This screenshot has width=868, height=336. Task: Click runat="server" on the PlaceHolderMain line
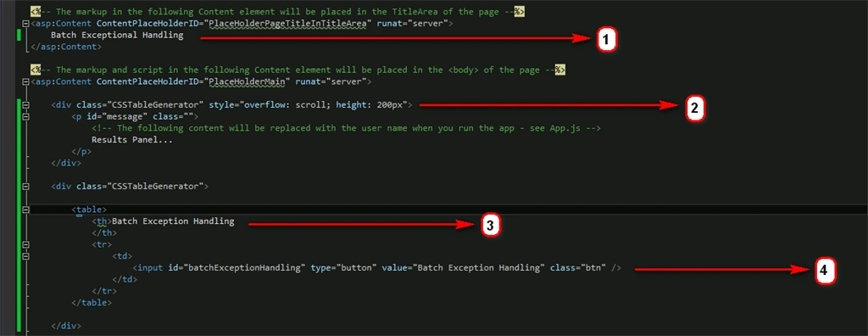click(x=332, y=81)
